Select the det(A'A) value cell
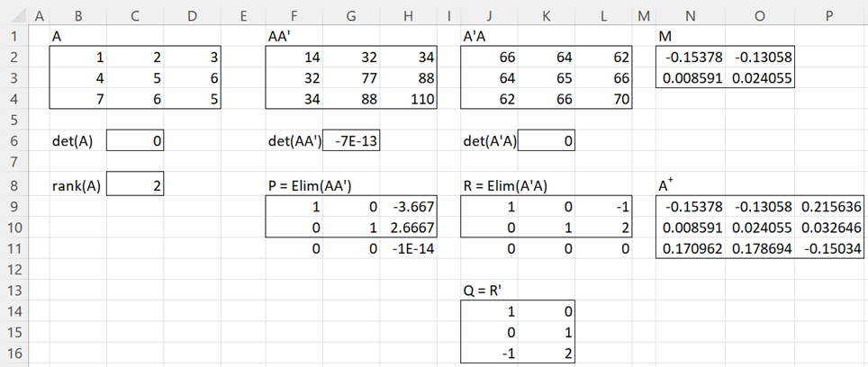Image resolution: width=868 pixels, height=367 pixels. (x=546, y=141)
